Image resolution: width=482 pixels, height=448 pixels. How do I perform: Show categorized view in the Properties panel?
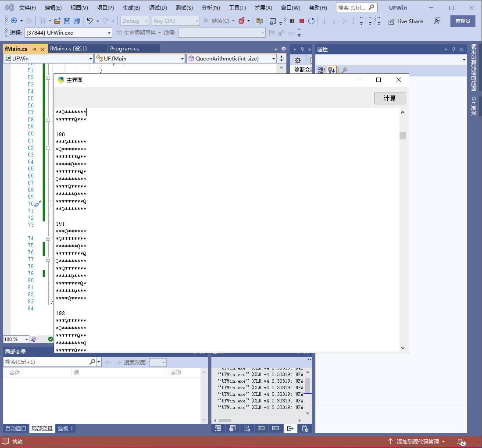321,70
